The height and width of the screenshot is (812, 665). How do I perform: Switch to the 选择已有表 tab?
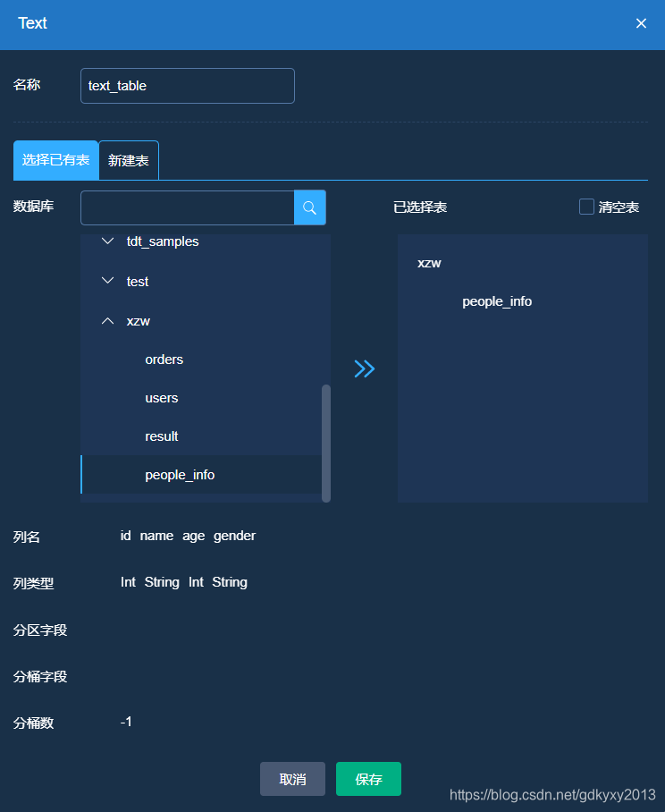[56, 160]
